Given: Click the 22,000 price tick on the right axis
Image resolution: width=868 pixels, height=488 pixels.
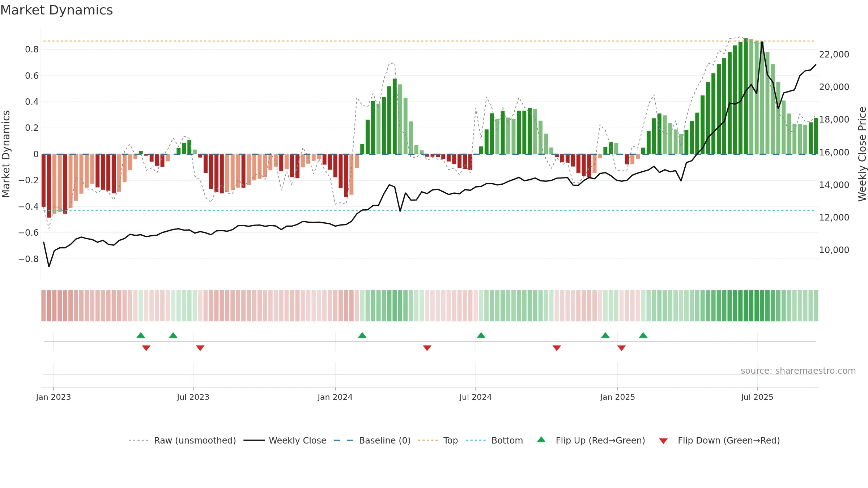Looking at the screenshot, I should click(x=834, y=55).
